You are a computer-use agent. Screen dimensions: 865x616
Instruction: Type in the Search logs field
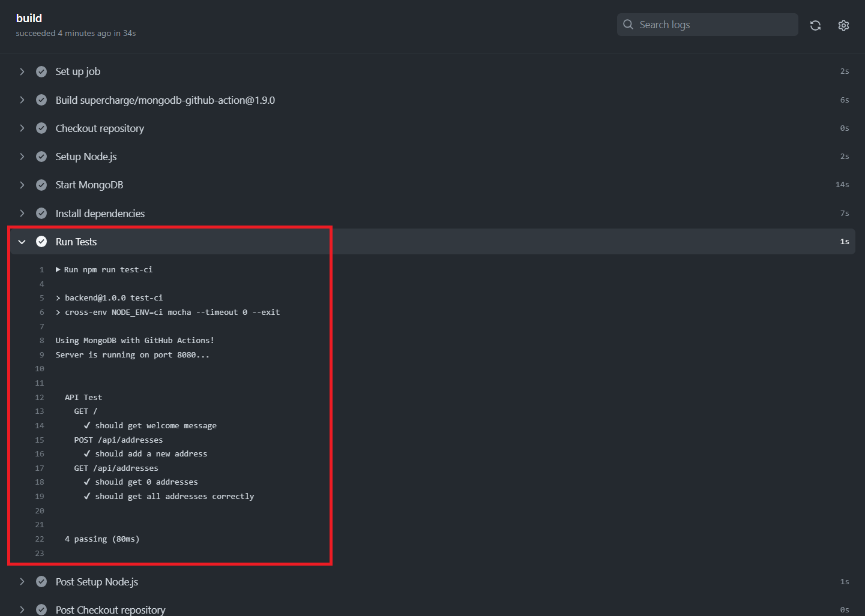(x=714, y=25)
